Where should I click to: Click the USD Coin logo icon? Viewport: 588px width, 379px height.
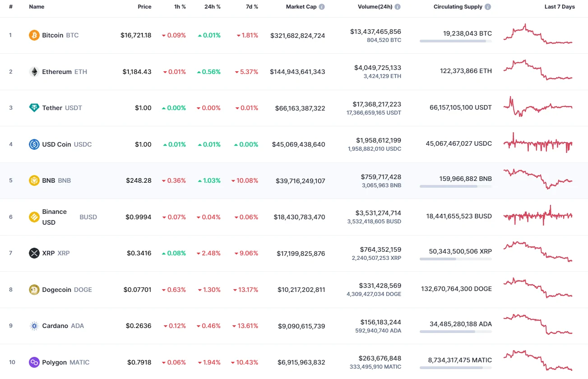(x=33, y=144)
